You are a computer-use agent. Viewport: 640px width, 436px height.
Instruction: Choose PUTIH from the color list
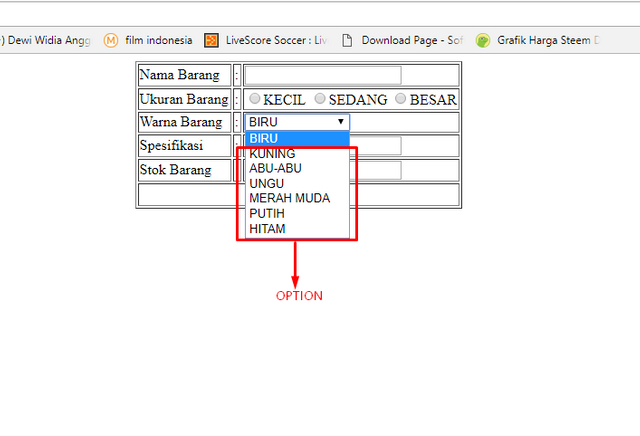point(297,213)
